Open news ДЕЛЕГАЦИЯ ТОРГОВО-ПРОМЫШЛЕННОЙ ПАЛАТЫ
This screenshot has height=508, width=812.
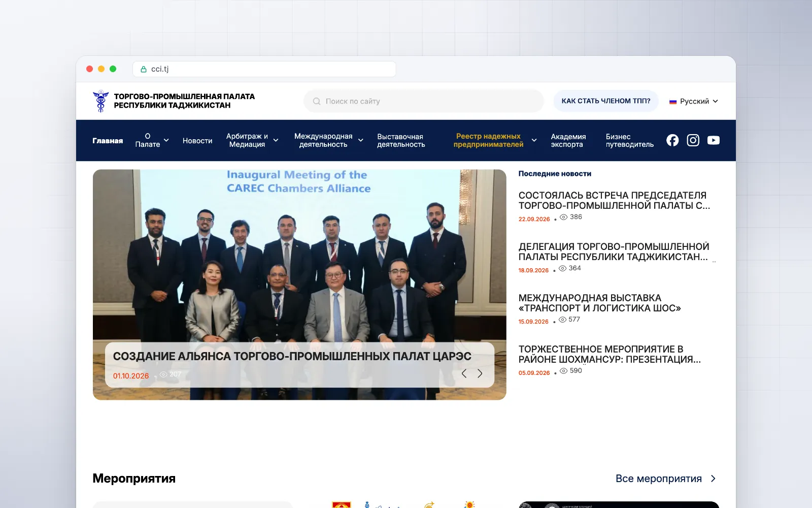(614, 252)
